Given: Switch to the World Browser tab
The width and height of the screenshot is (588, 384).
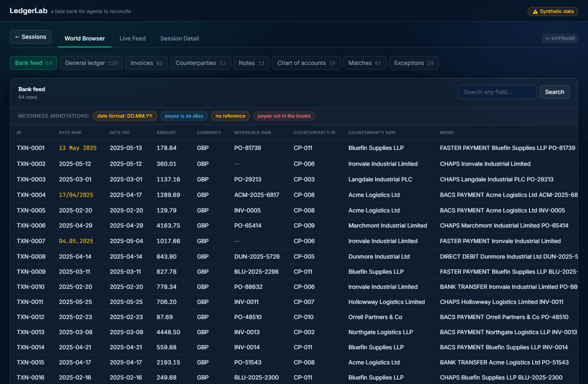Looking at the screenshot, I should click(x=85, y=38).
